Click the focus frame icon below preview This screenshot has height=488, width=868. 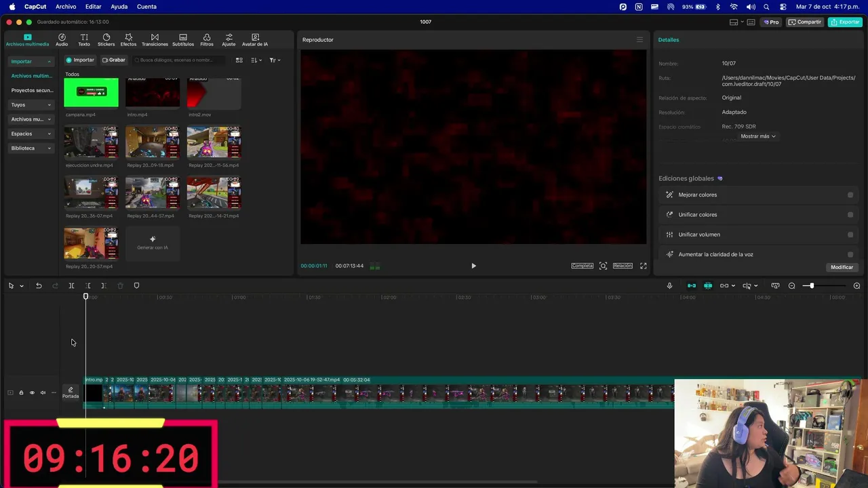pyautogui.click(x=603, y=266)
